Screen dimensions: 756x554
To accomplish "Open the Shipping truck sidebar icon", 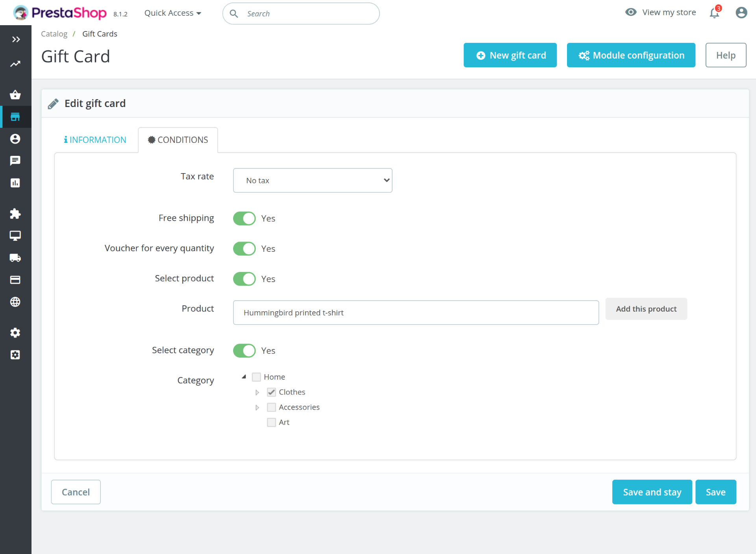I will 15,258.
